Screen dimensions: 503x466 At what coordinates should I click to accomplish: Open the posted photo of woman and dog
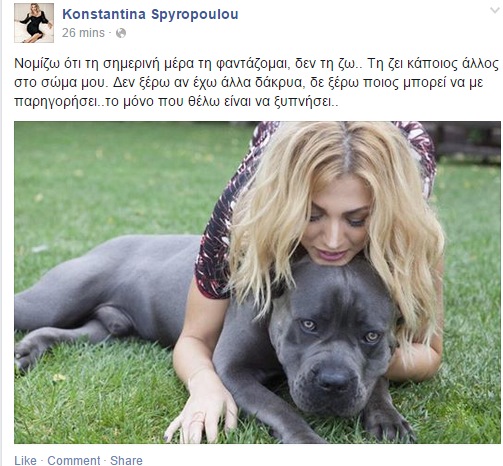(257, 282)
